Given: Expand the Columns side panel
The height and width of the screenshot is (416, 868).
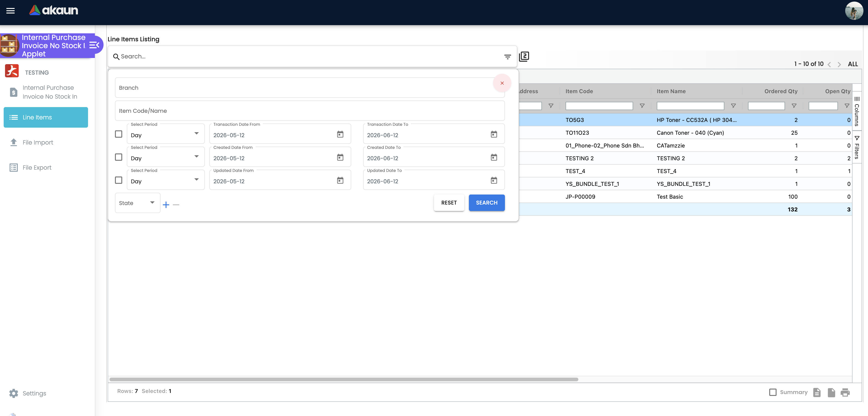Looking at the screenshot, I should (x=857, y=111).
